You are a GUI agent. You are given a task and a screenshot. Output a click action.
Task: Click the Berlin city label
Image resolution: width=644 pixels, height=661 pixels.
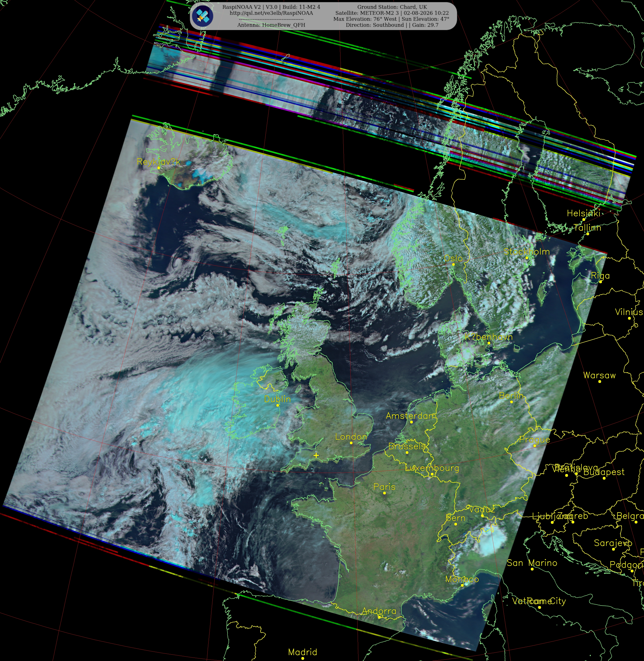511,396
